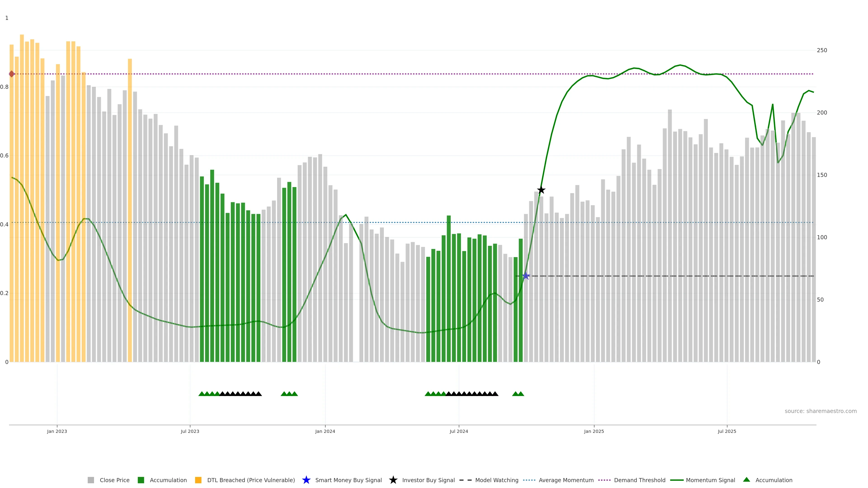Click the orange DTL Breached legend square
Viewport: 868px width, 488px height.
198,480
